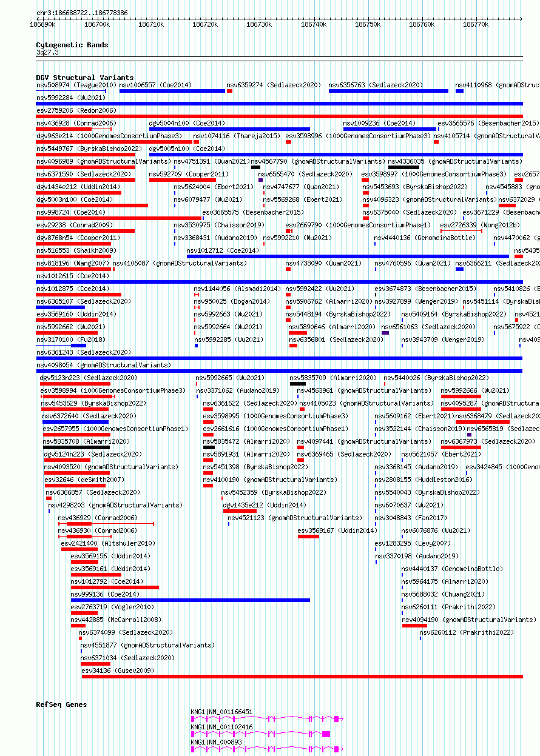Select variant esv2421400 (Altshuler2010)

tap(107, 543)
